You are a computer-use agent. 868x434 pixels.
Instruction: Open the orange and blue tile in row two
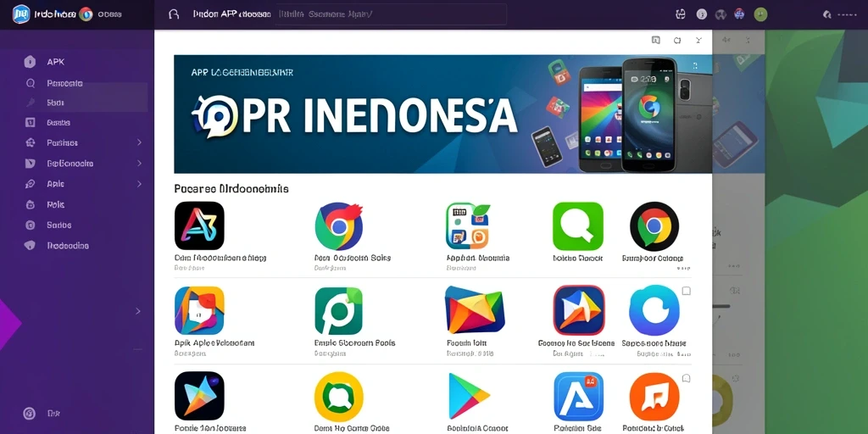(199, 310)
